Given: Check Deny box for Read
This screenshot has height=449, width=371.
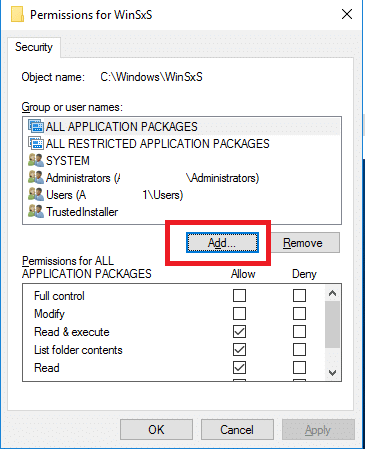Looking at the screenshot, I should (299, 368).
